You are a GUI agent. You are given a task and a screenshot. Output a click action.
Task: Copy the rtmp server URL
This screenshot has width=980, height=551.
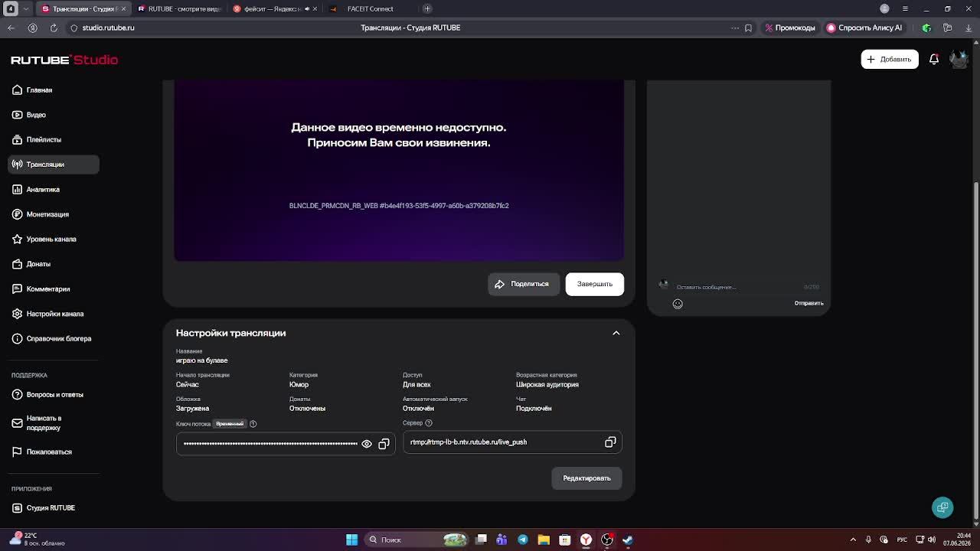tap(610, 442)
